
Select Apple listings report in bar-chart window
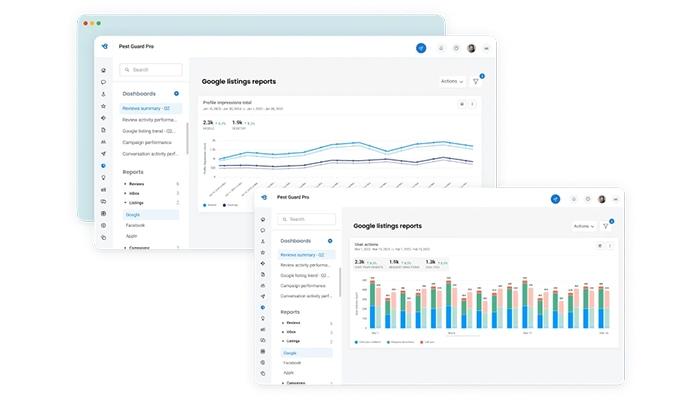pyautogui.click(x=288, y=373)
